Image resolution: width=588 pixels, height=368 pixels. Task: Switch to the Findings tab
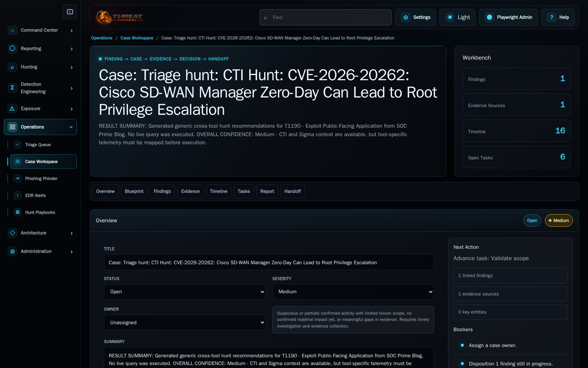(x=162, y=191)
